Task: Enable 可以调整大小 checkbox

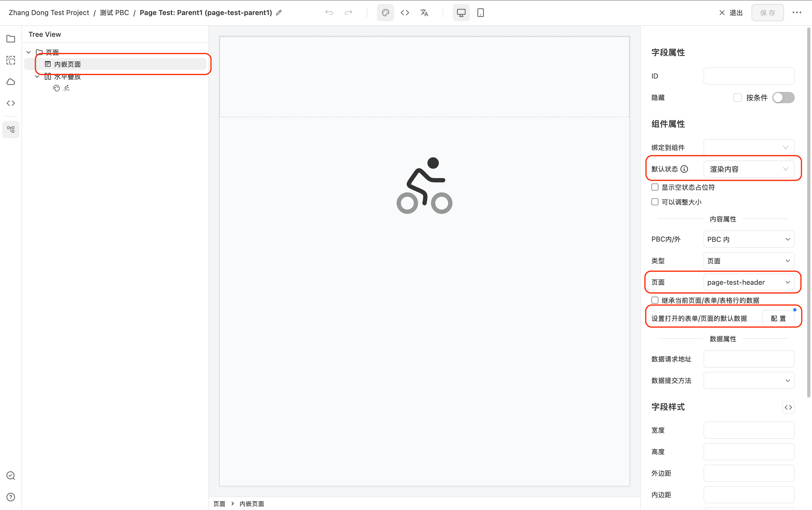Action: [x=655, y=202]
